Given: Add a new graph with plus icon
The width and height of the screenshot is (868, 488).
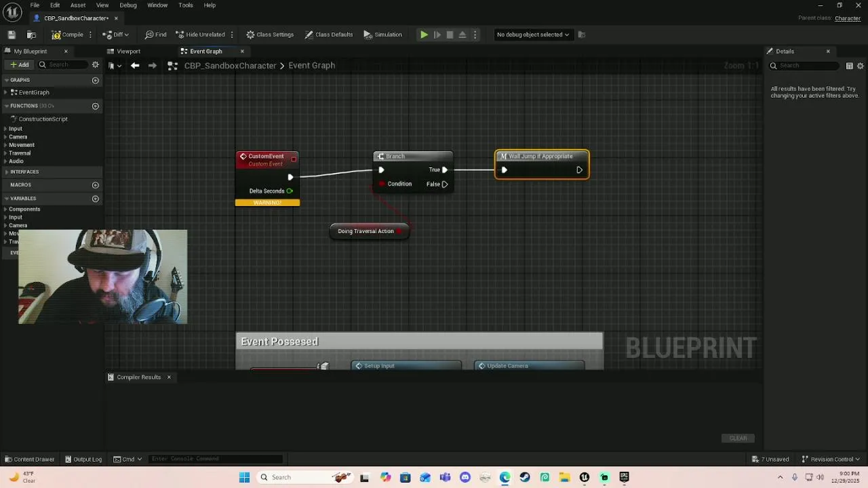Looking at the screenshot, I should (x=96, y=80).
